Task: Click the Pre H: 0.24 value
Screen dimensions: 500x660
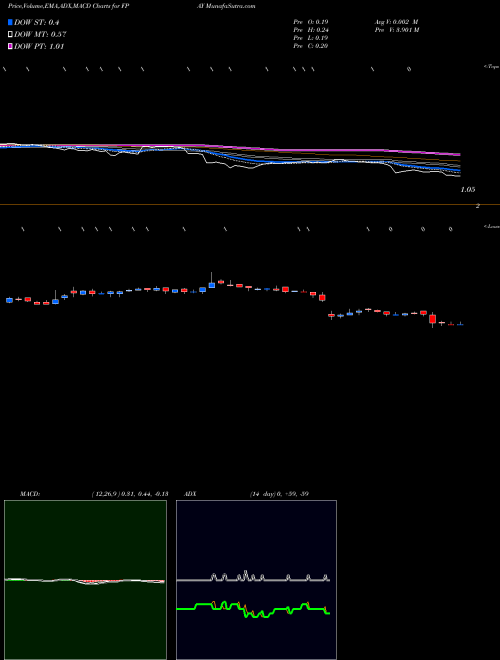Action: coord(311,30)
